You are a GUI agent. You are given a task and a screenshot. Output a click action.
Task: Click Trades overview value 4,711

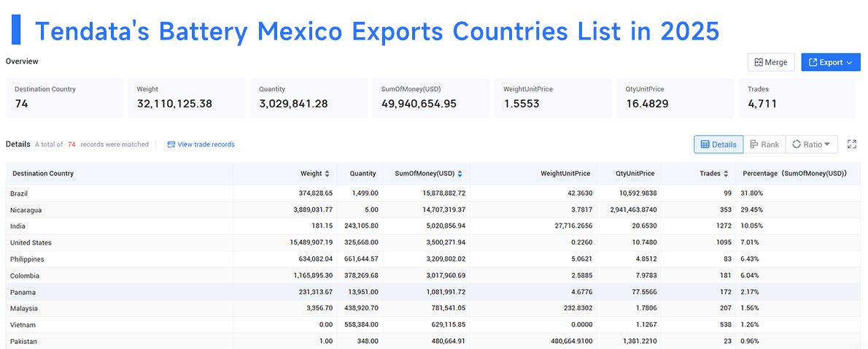click(x=762, y=104)
